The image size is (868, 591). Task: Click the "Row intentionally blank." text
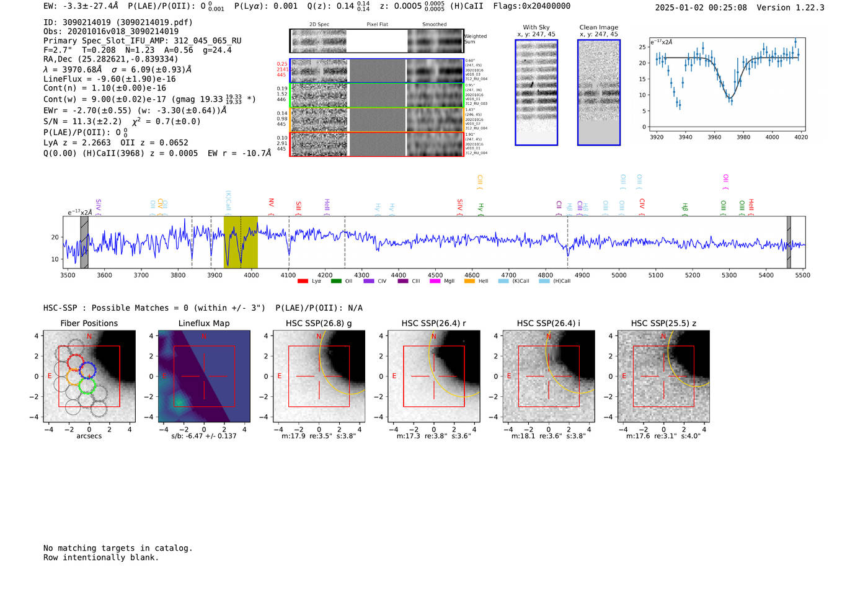[x=101, y=558]
